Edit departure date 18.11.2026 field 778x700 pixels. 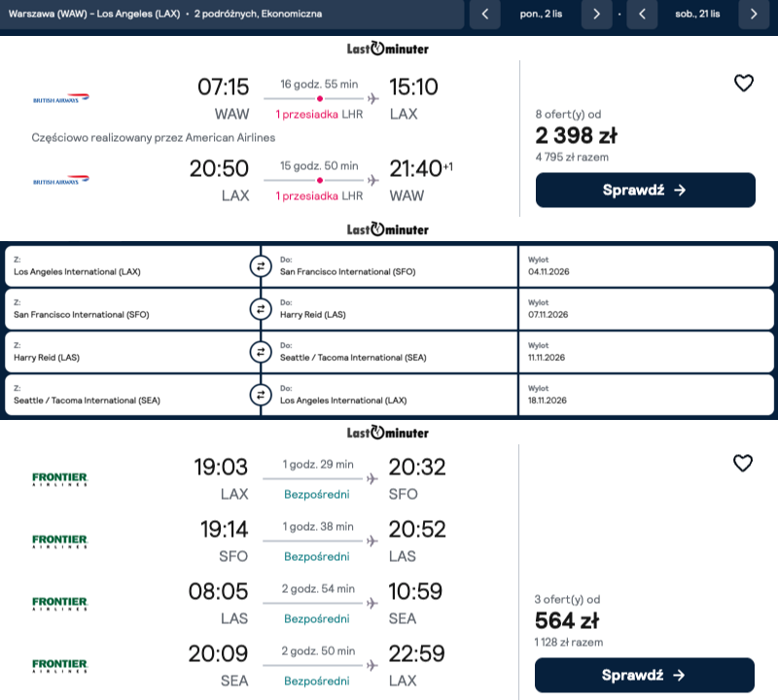tap(646, 396)
